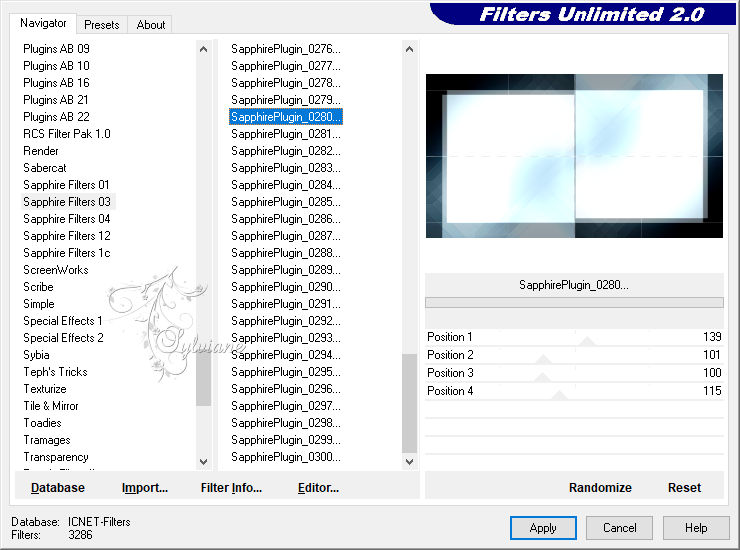740x550 pixels.
Task: Click the Position 2 slider handle
Action: pos(543,359)
